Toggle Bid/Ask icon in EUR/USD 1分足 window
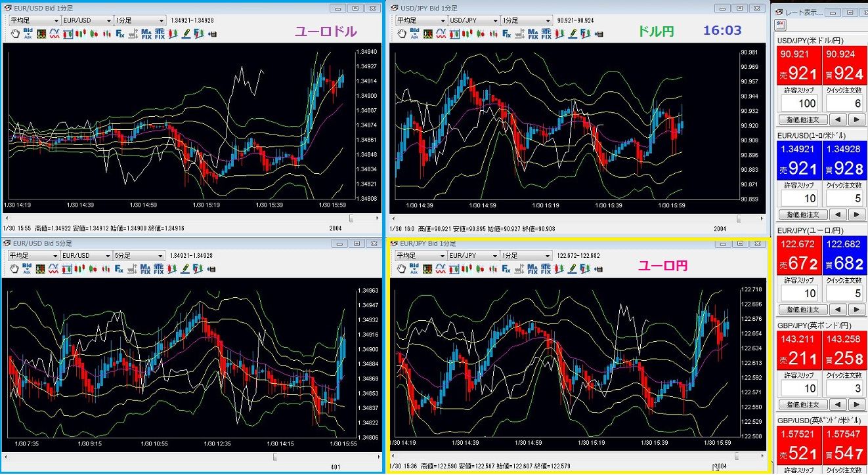Screen dimensions: 868x475 (x=28, y=33)
